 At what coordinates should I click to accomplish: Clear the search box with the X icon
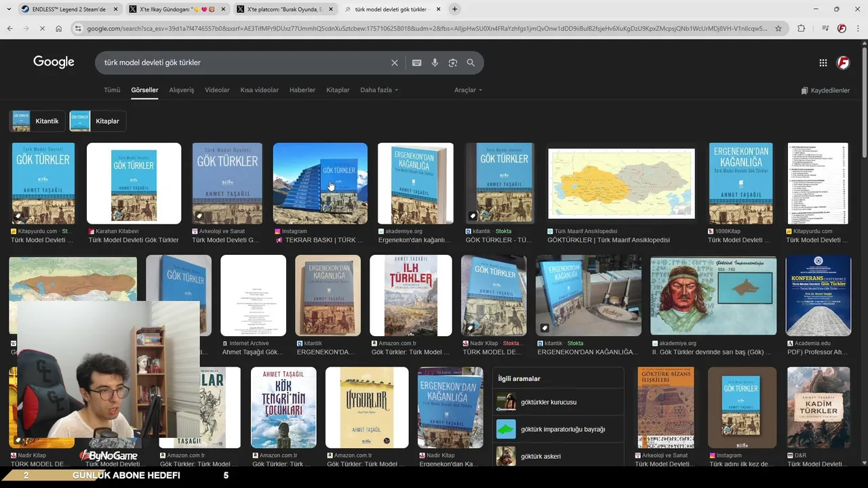[x=395, y=62]
